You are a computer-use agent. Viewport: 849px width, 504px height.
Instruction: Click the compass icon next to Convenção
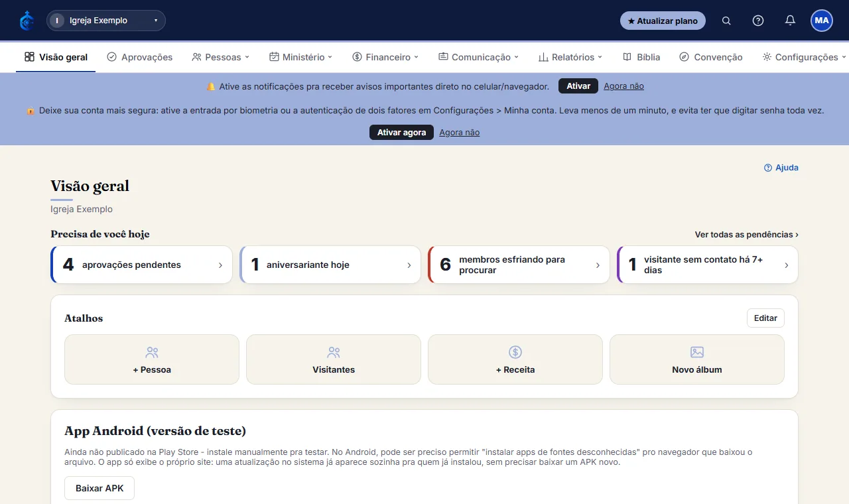point(684,57)
